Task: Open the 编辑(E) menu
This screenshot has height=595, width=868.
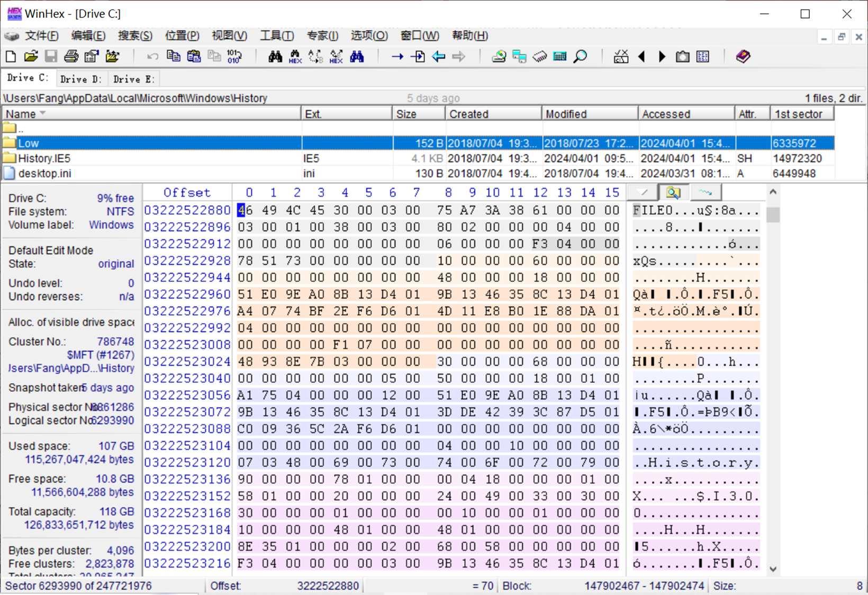Action: coord(88,35)
